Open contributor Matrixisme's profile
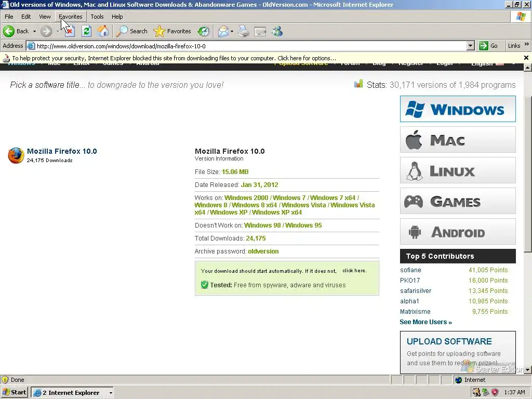This screenshot has height=399, width=532. 415,312
